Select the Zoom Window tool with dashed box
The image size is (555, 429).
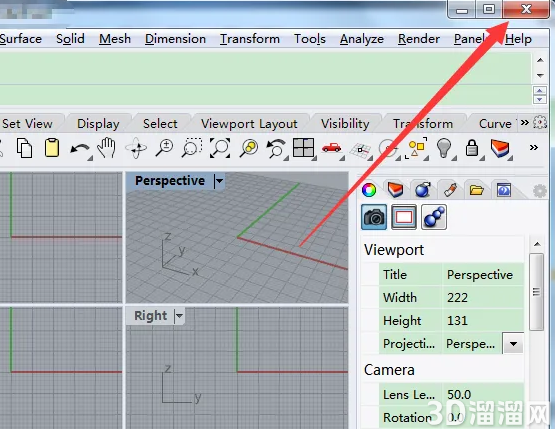pos(192,148)
